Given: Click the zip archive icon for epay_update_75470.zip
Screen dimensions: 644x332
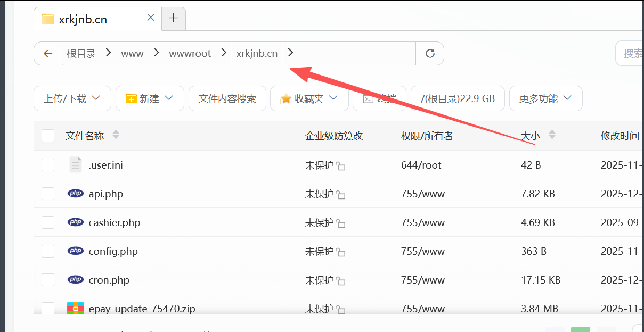Looking at the screenshot, I should pyautogui.click(x=75, y=308).
